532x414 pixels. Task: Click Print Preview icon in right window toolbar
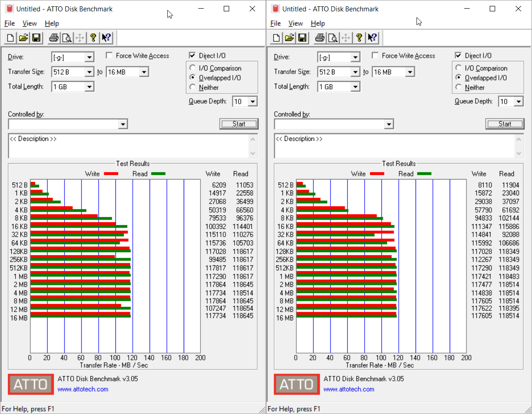coord(333,38)
